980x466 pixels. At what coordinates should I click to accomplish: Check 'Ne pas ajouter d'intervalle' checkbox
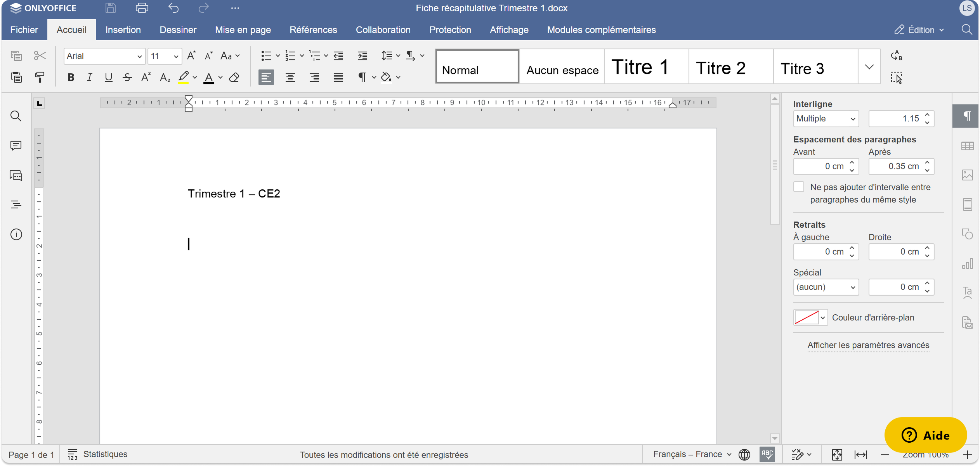[x=799, y=187]
